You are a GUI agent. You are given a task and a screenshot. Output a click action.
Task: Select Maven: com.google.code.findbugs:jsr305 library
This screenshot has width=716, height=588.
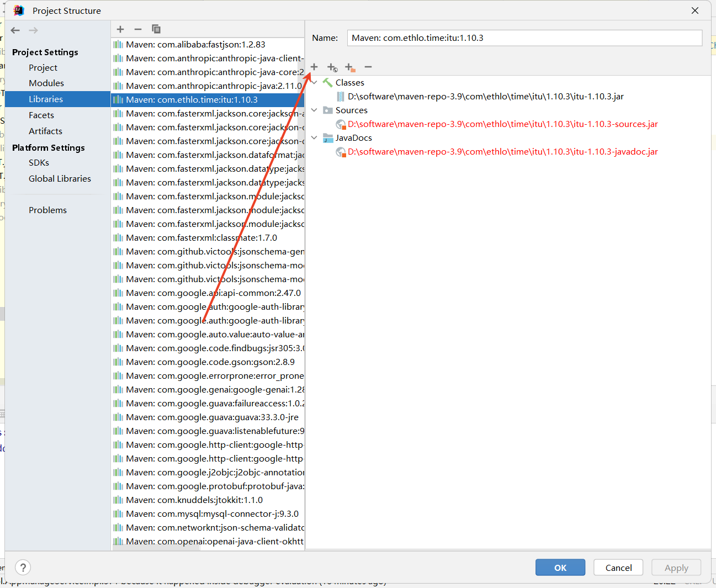click(208, 348)
